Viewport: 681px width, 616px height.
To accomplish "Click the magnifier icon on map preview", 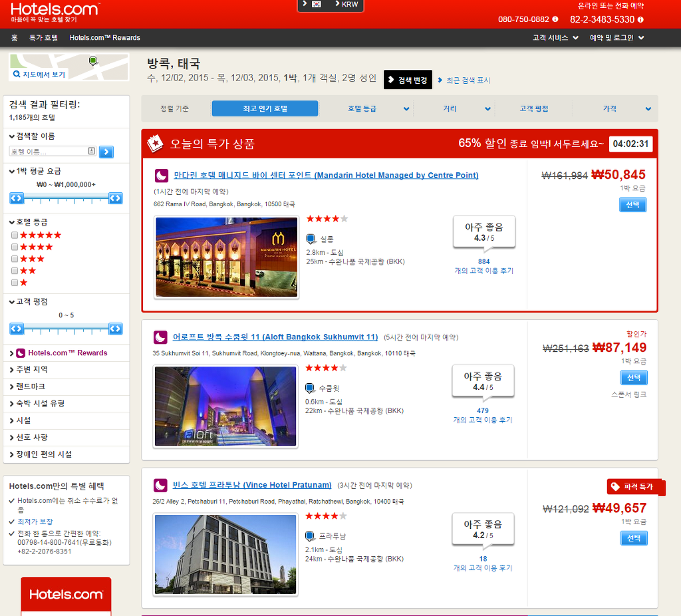I will (x=17, y=74).
